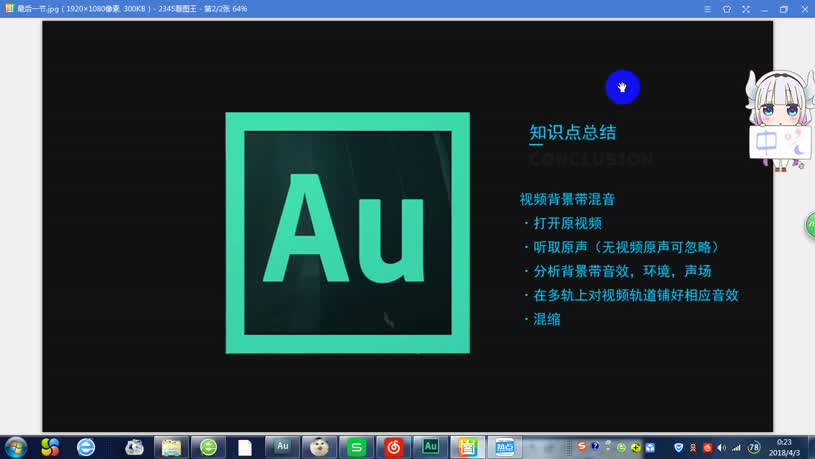Click the 视频背景带混音 line
815x459 pixels.
(568, 199)
